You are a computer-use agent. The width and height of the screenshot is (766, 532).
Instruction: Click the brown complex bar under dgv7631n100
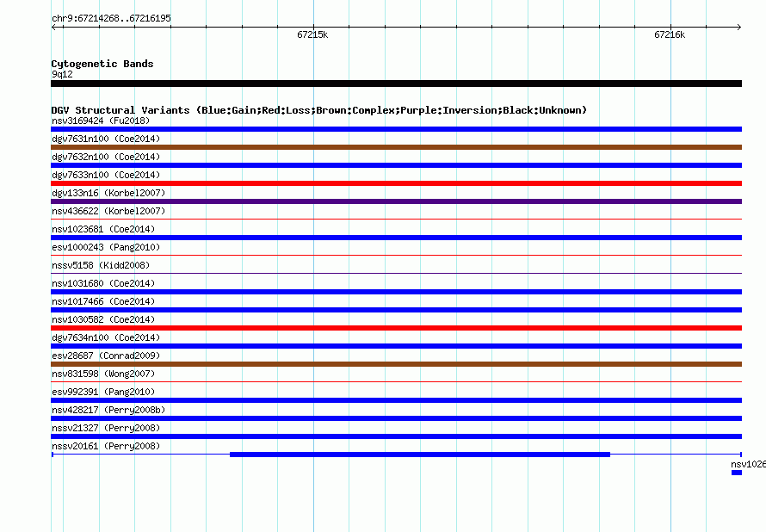pos(396,147)
